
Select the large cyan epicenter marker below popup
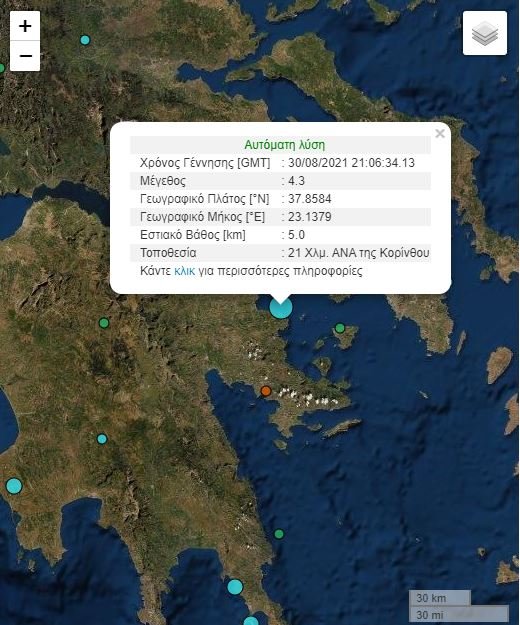tap(281, 307)
